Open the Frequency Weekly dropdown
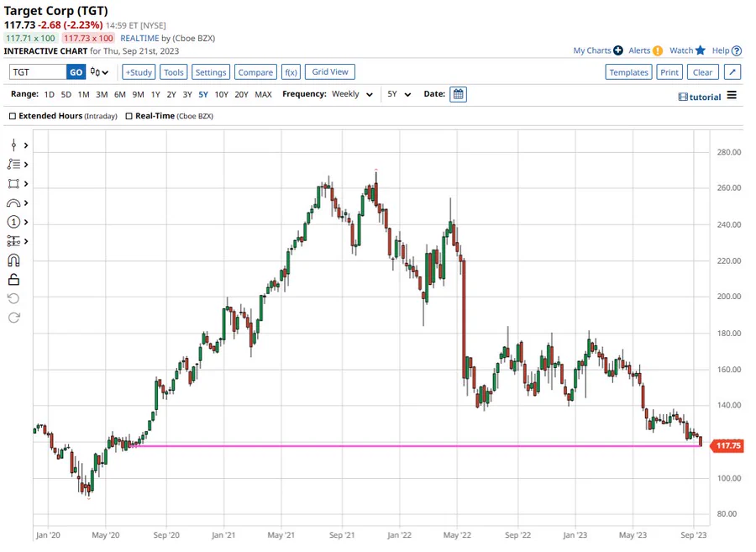The image size is (756, 552). click(x=352, y=94)
